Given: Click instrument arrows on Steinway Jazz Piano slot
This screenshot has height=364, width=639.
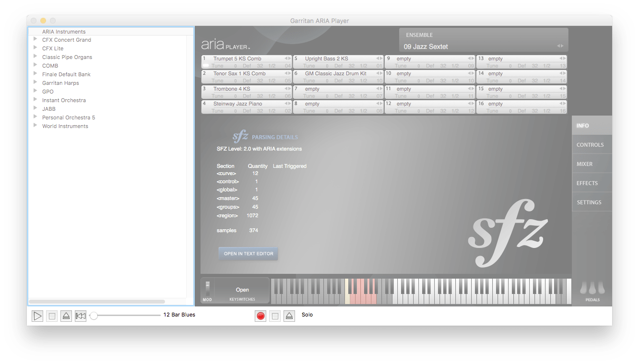Looking at the screenshot, I should [x=287, y=104].
